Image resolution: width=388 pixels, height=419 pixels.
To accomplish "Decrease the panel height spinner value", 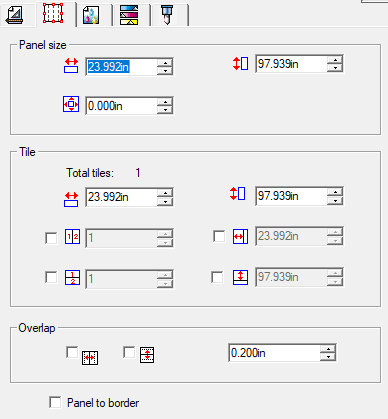I will [335, 68].
